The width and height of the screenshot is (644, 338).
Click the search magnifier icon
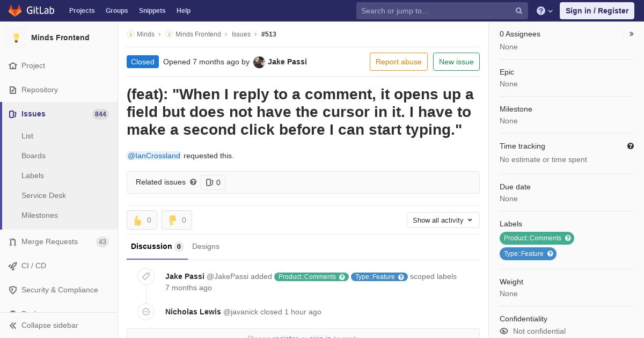tap(519, 11)
